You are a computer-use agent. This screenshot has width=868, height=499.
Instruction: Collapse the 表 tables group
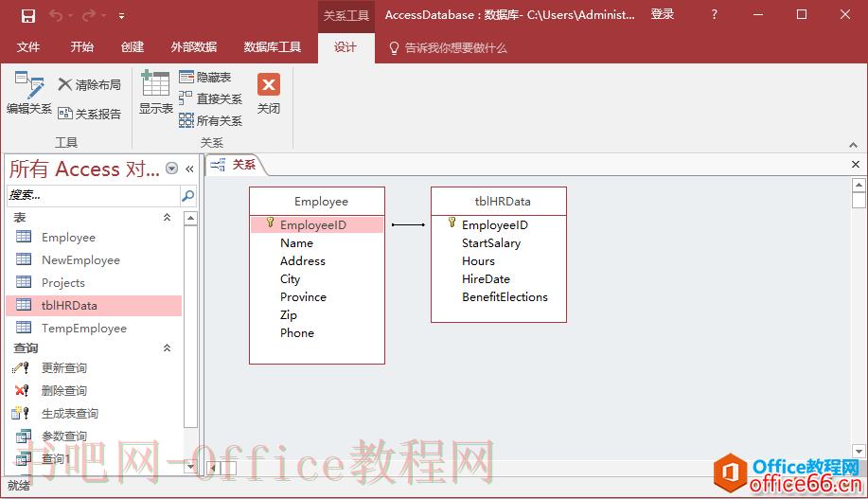pos(167,217)
